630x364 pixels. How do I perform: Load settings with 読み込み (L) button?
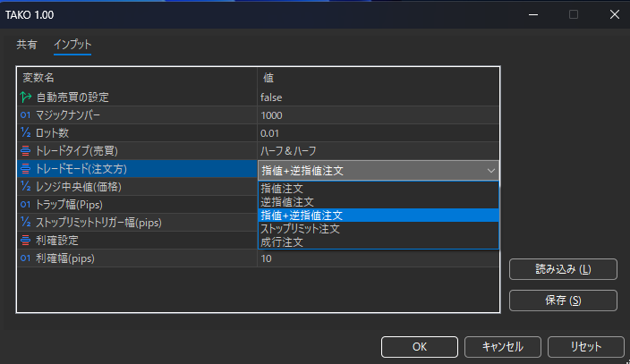coord(563,269)
